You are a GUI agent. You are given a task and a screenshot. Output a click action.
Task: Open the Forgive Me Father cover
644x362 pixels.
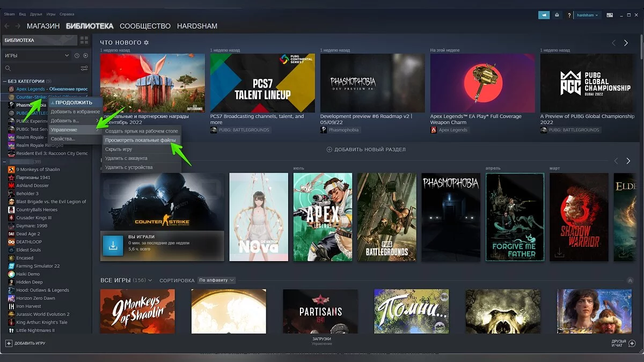pyautogui.click(x=515, y=217)
